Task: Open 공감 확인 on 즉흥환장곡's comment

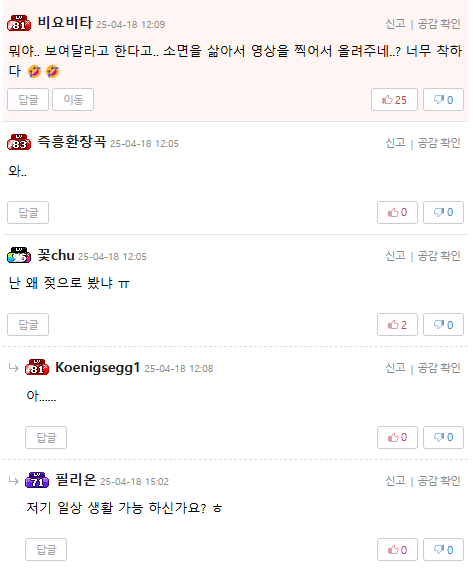Action: coord(439,143)
